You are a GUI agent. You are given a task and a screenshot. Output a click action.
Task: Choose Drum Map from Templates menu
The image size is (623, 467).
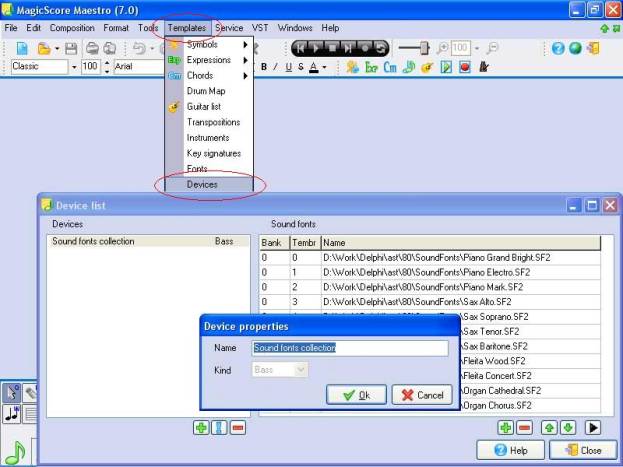coord(209,91)
